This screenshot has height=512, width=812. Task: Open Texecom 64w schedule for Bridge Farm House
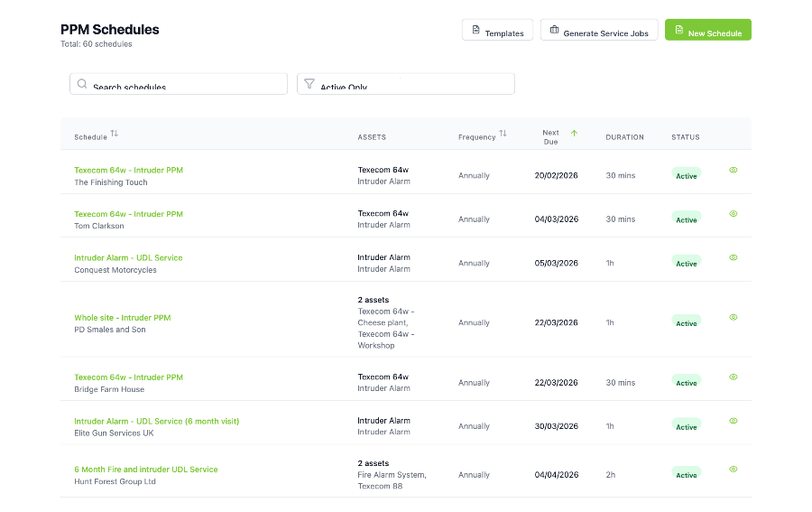pos(128,377)
